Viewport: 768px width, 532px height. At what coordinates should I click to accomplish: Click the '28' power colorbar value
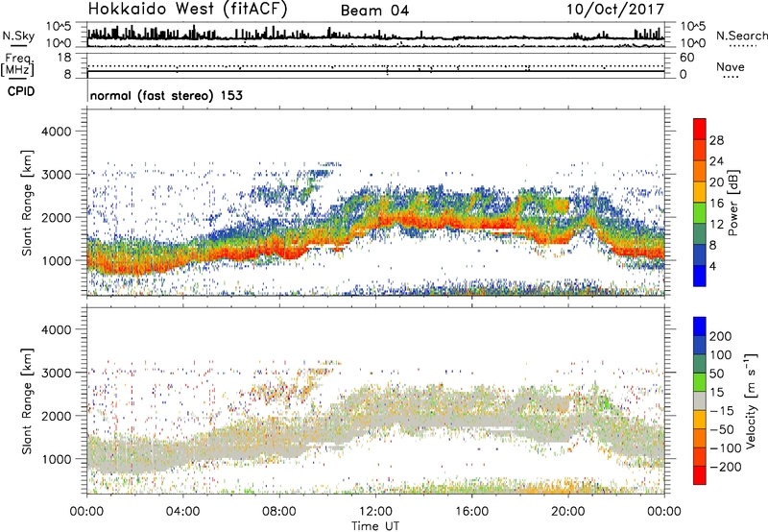coord(716,140)
